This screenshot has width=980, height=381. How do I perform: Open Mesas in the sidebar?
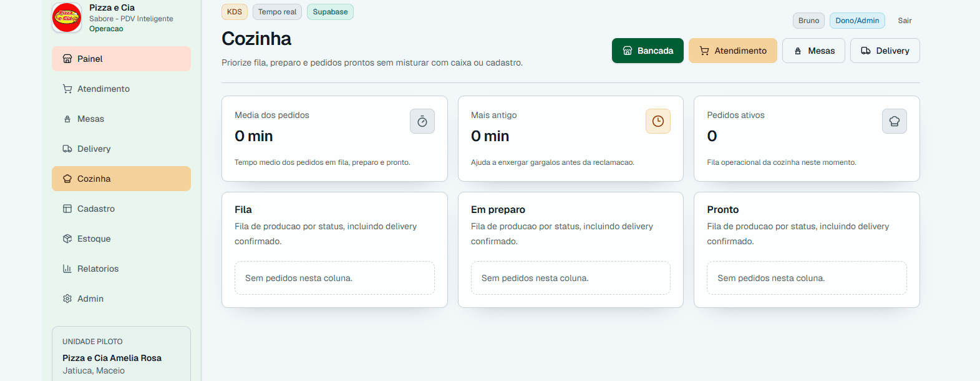pos(121,119)
